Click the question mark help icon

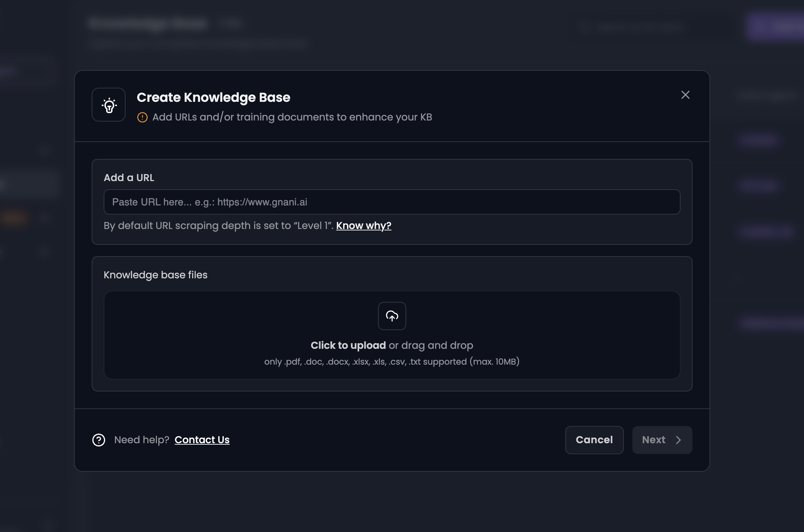[99, 440]
